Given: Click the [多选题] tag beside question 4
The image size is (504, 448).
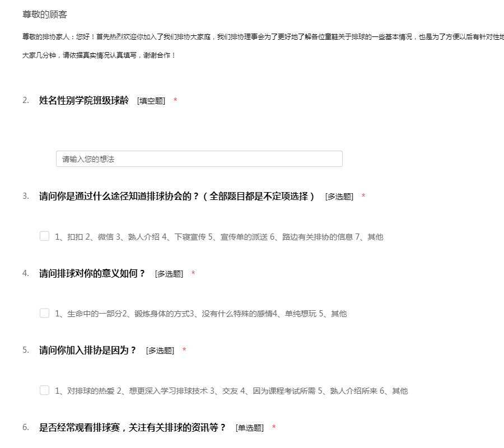Looking at the screenshot, I should pyautogui.click(x=169, y=274).
